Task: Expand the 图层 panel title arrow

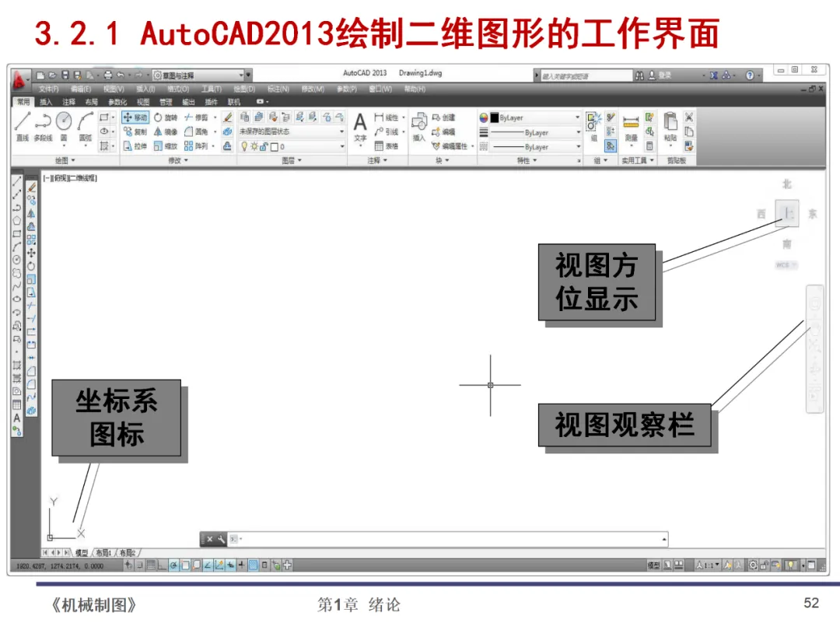Action: point(300,160)
